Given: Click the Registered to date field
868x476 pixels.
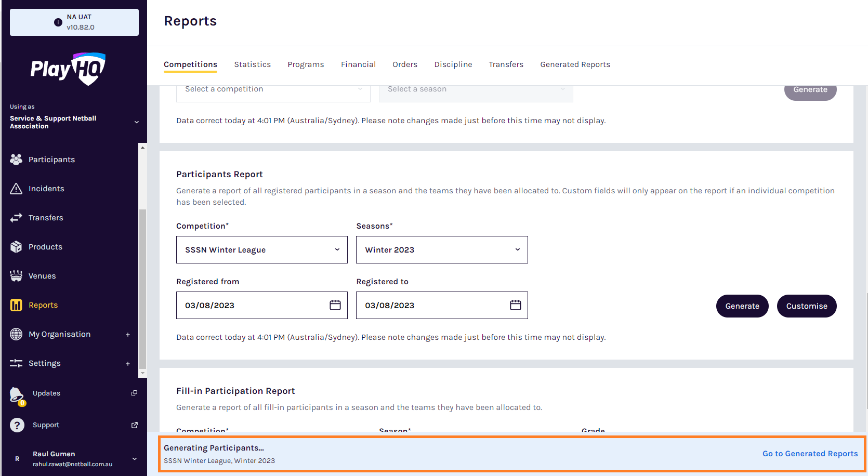Looking at the screenshot, I should coord(442,305).
